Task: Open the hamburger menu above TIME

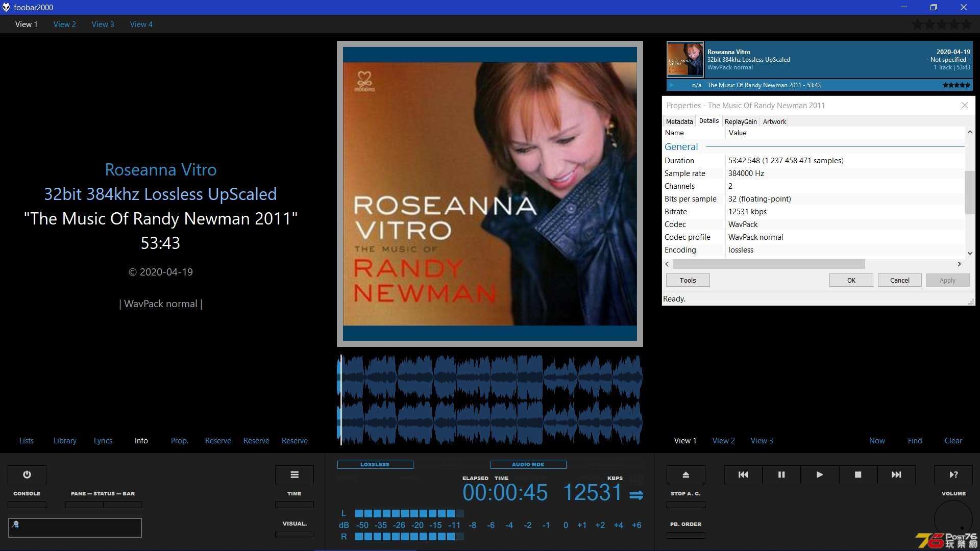Action: tap(295, 474)
